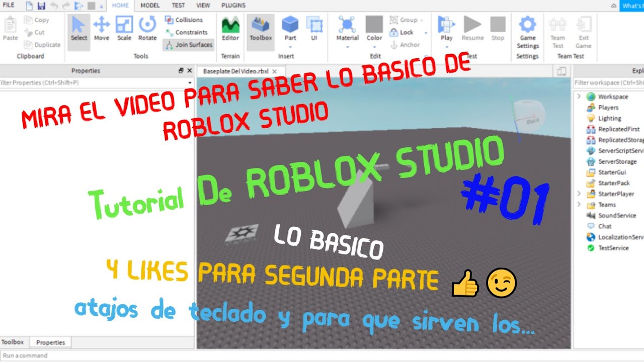Click the Run a command bar
The width and height of the screenshot is (644, 362).
[322, 355]
